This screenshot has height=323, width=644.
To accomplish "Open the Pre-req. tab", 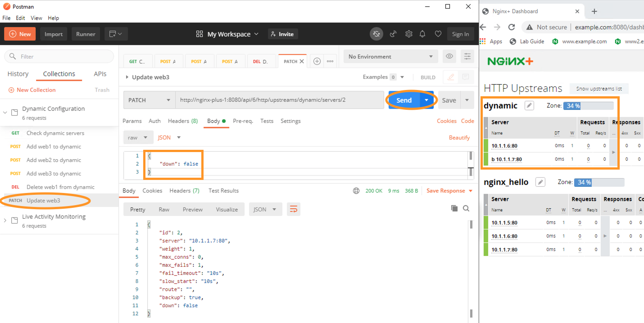I will [243, 121].
